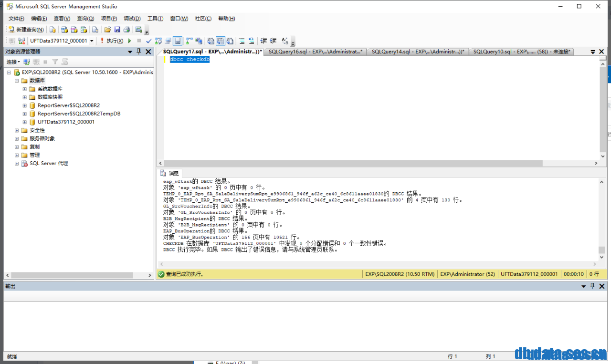
Task: Open the Object Explorer window position dropdown
Action: pos(130,52)
